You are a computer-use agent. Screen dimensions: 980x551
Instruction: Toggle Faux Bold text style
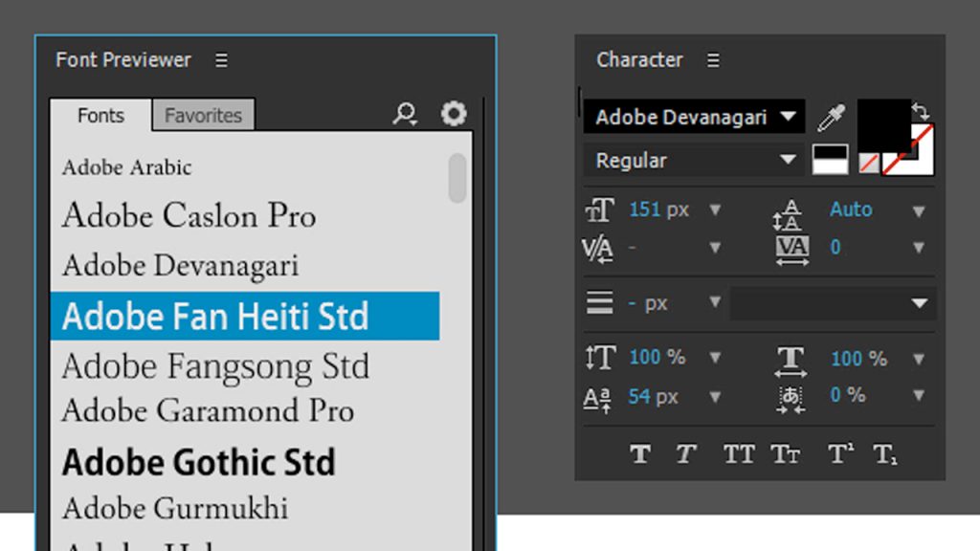point(640,454)
